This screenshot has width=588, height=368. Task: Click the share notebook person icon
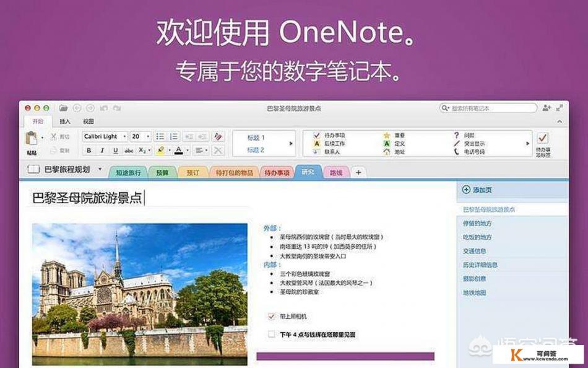[x=546, y=108]
